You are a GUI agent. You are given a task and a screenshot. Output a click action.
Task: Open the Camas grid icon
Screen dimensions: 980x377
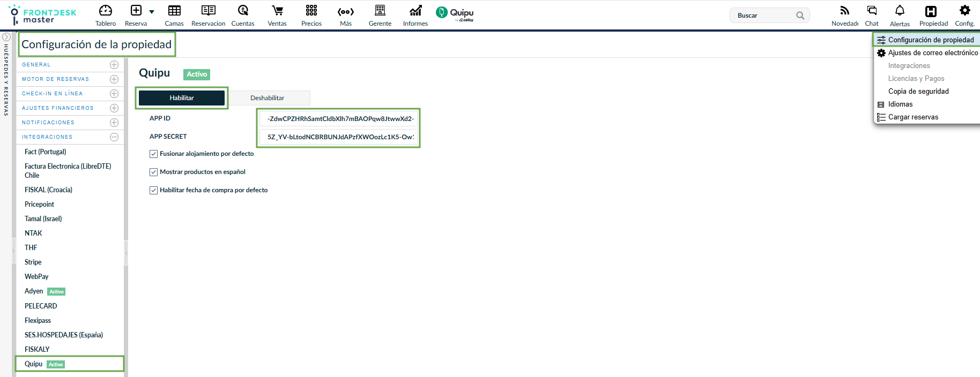[174, 11]
